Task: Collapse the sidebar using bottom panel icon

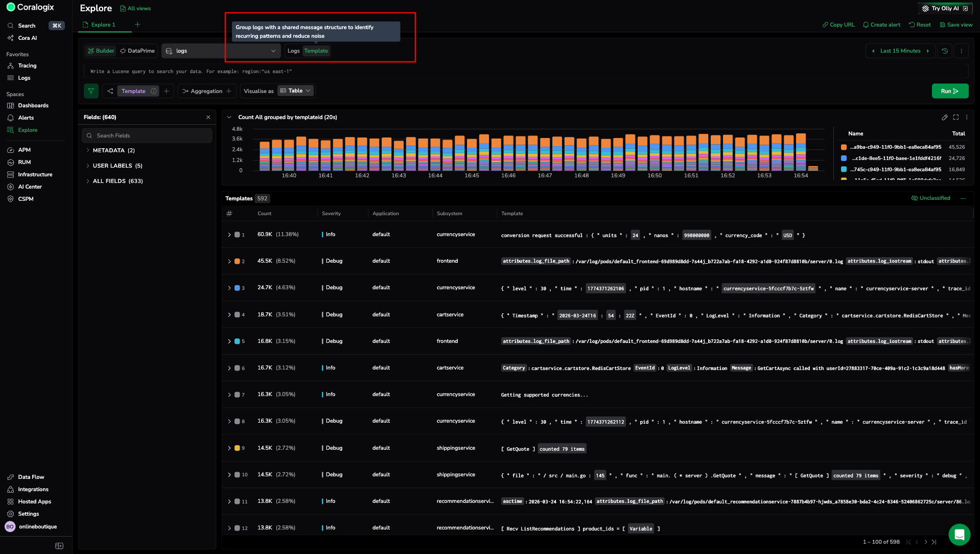Action: (59, 546)
